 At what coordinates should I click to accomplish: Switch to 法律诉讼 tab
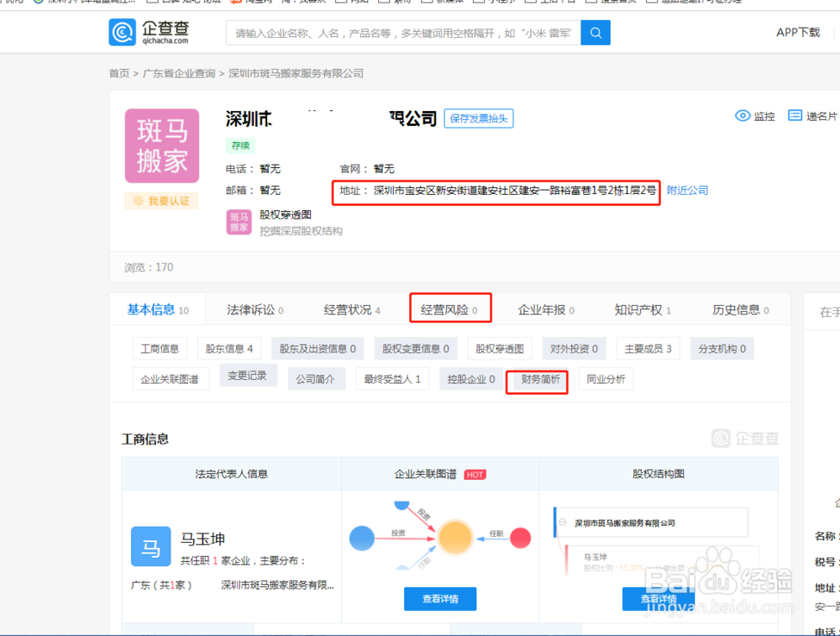pyautogui.click(x=255, y=310)
